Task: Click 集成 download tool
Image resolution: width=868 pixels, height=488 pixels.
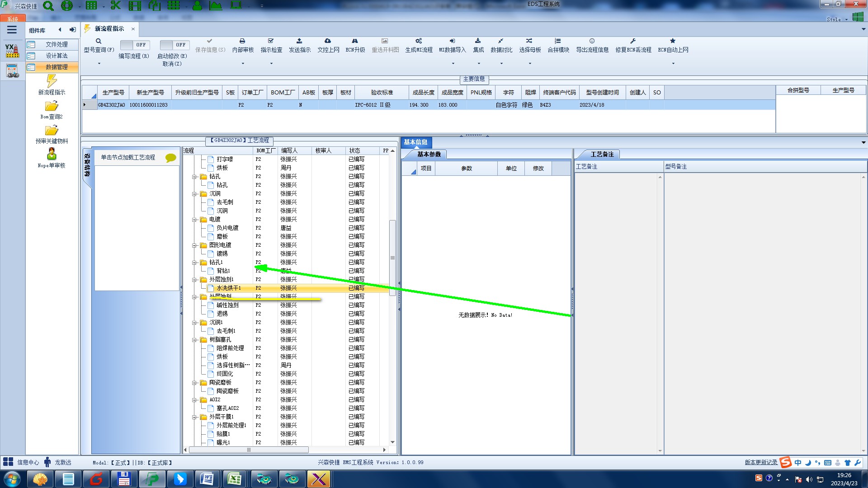Action: point(478,45)
